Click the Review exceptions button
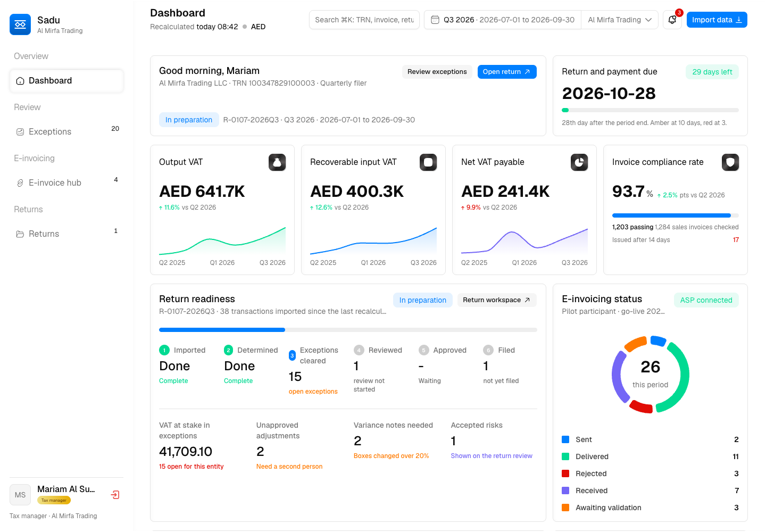This screenshot has width=766, height=532. (437, 72)
